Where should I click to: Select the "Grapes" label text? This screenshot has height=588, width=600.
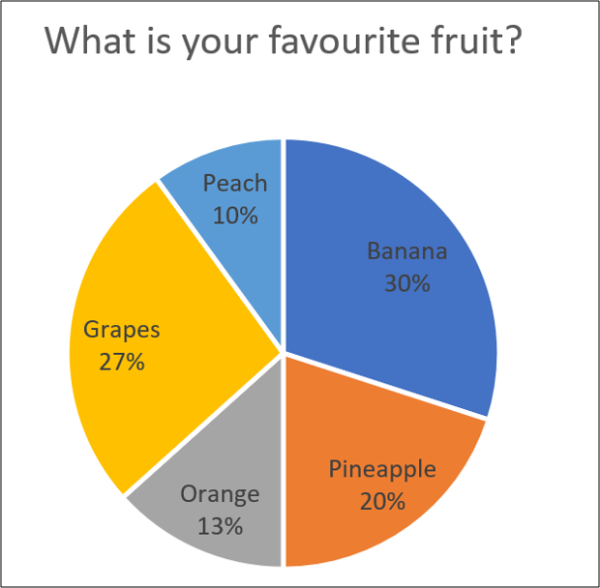(x=121, y=329)
